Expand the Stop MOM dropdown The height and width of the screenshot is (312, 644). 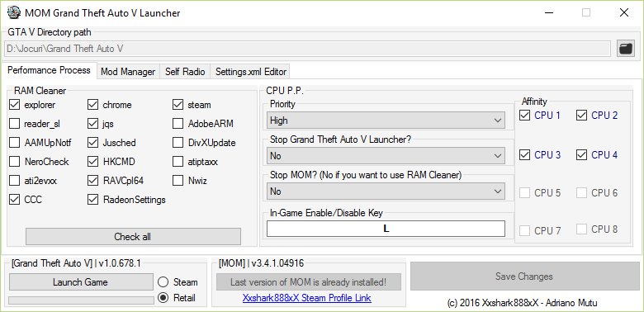coord(386,191)
